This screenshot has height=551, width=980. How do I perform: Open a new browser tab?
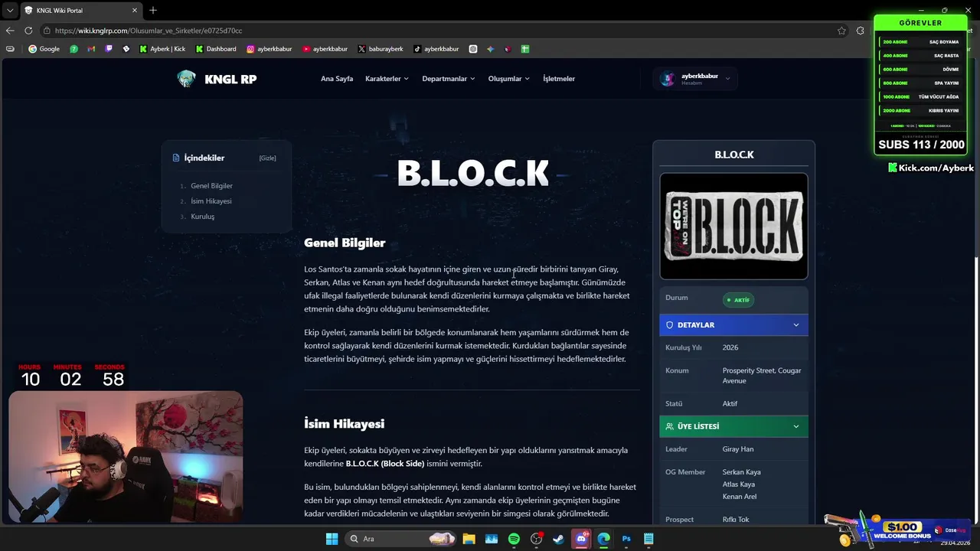click(153, 10)
